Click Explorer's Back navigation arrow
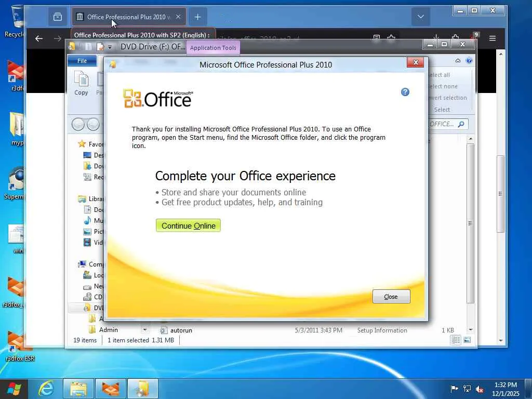The width and height of the screenshot is (532, 399). tap(78, 125)
